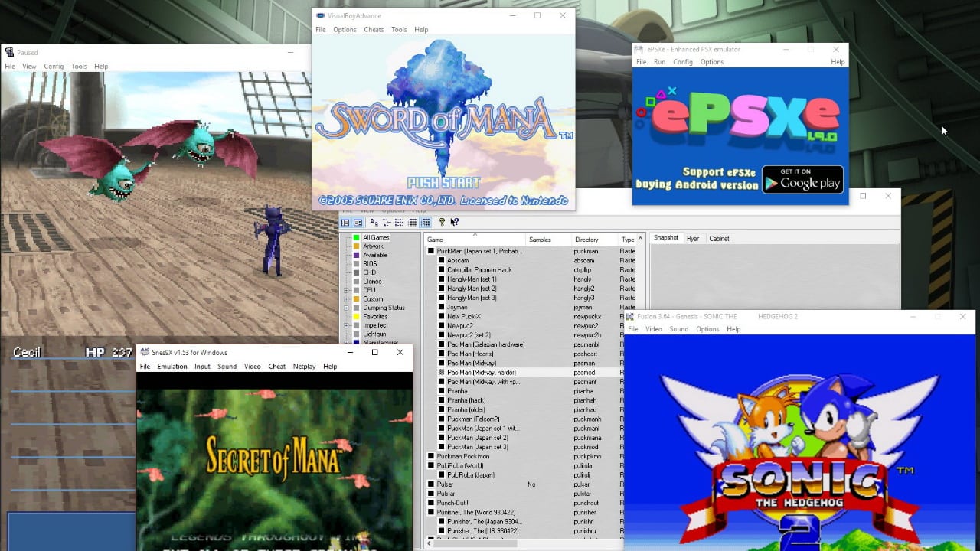Open Netplay menu in Snes9X
This screenshot has height=551, width=980.
(x=304, y=367)
